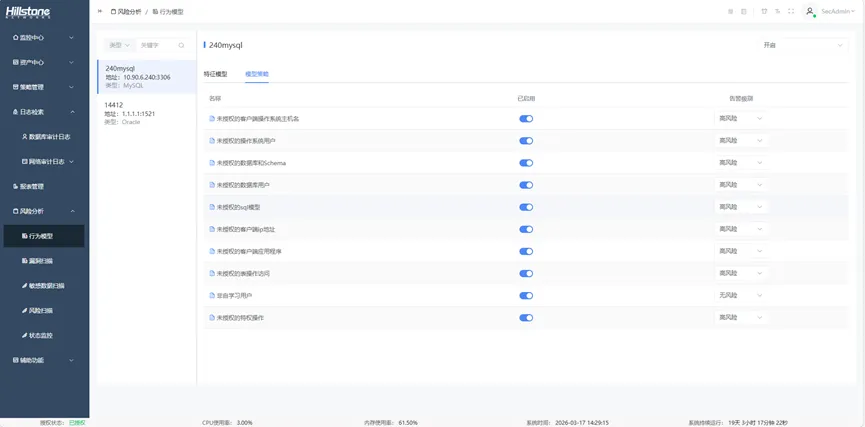
Task: Open the 无风险 alert level dropdown
Action: point(741,296)
